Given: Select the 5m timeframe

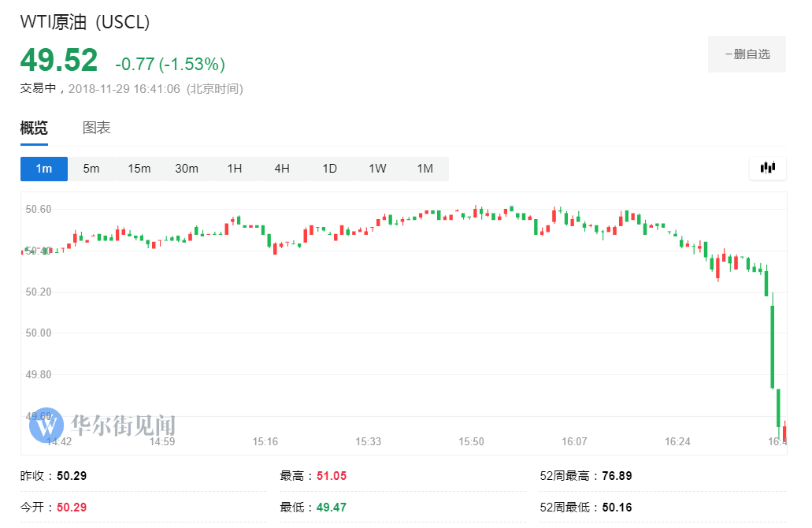Looking at the screenshot, I should tap(91, 168).
